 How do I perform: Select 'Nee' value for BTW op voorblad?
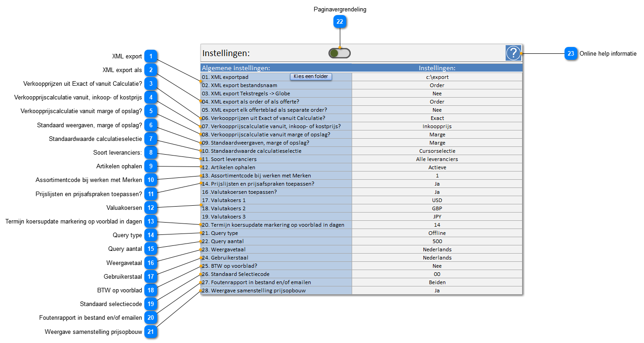[437, 266]
